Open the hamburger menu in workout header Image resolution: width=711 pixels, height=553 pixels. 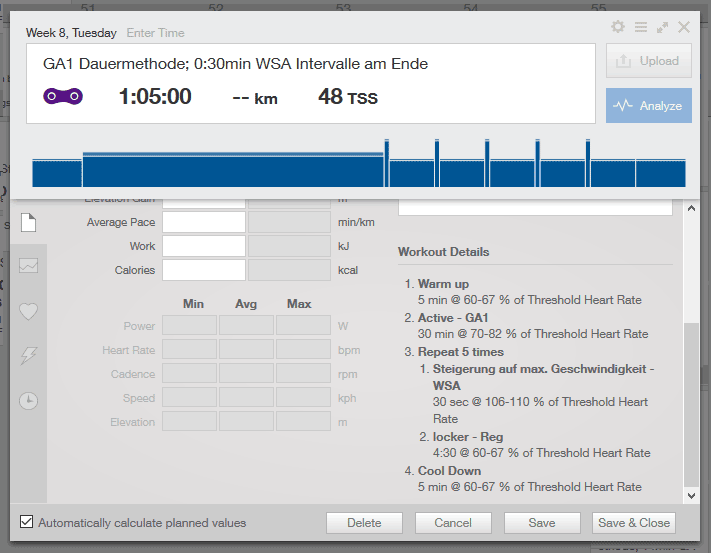[640, 28]
